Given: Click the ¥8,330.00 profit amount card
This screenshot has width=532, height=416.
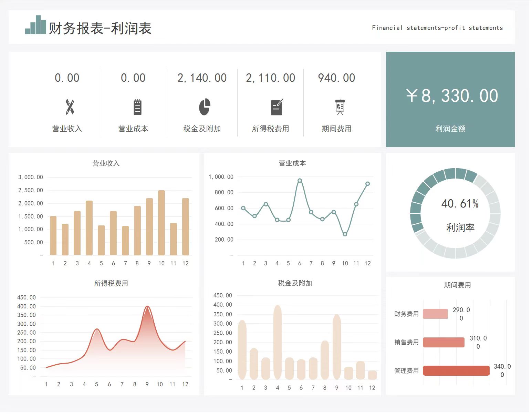Looking at the screenshot, I should click(450, 99).
